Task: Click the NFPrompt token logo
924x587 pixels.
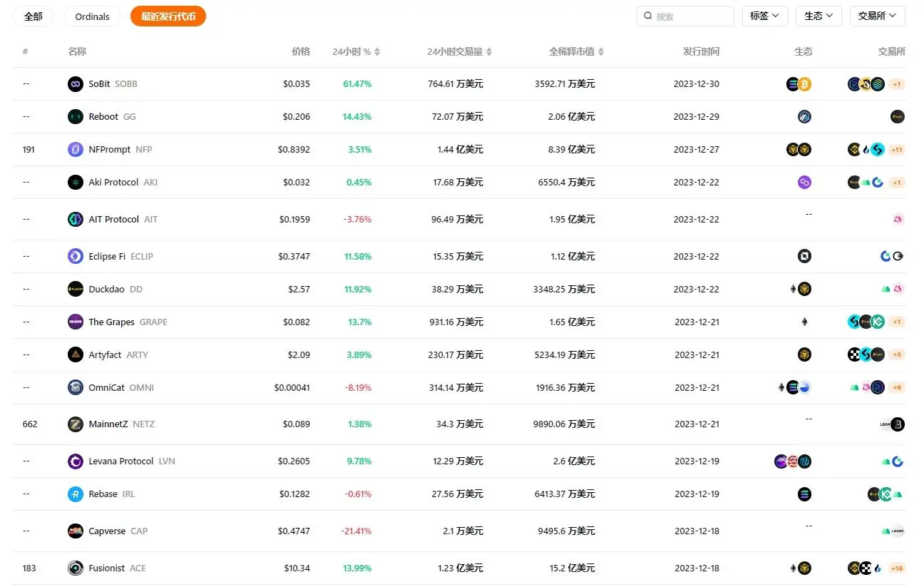Action: (x=76, y=150)
